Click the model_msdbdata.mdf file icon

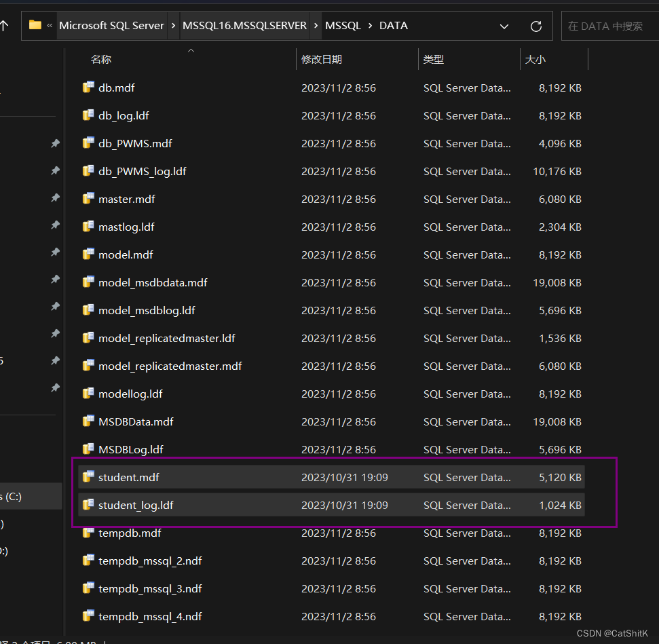tap(88, 282)
